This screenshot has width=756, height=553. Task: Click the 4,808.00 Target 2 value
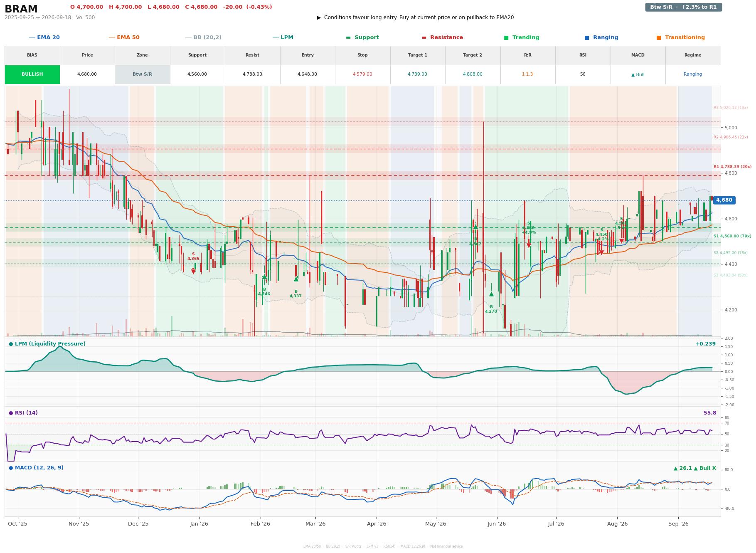point(473,74)
